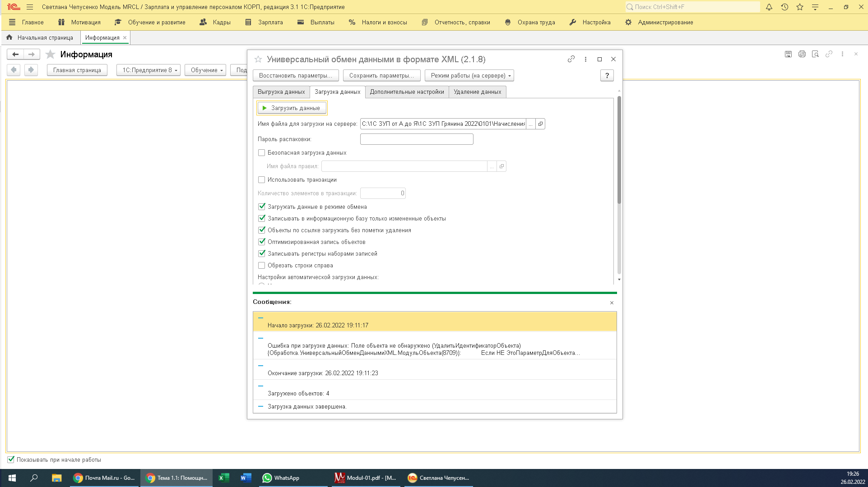
Task: Add XML exchange dialog to favorites star
Action: [x=258, y=59]
